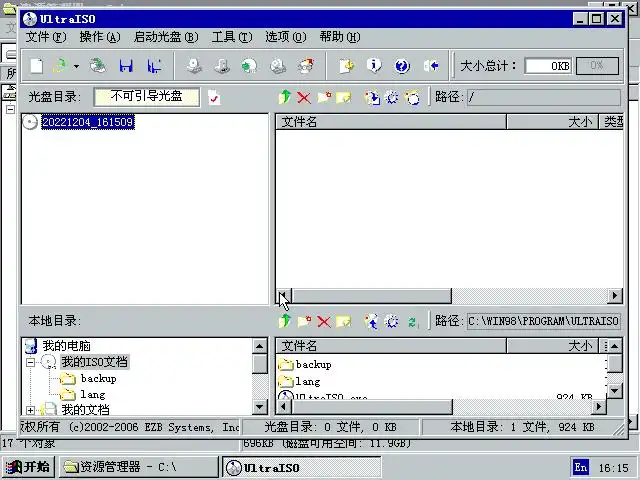Click right arrow of the disc file list horizontal scrollbar
Viewport: 640px width, 480px height.
click(x=614, y=296)
